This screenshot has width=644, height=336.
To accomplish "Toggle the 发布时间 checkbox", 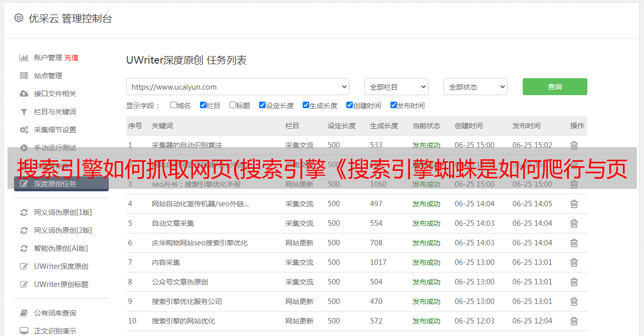I will point(393,105).
